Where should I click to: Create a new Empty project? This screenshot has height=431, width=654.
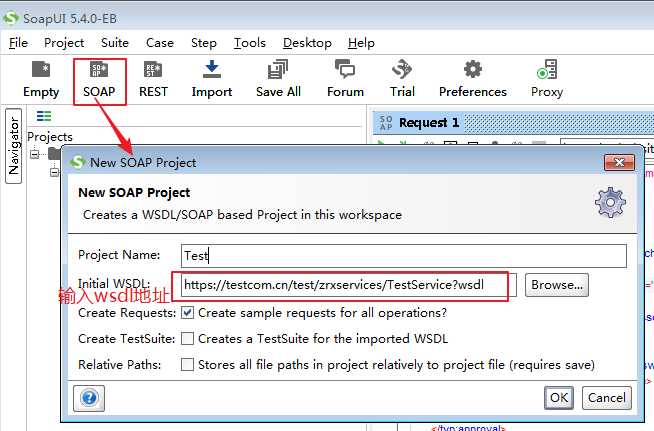pyautogui.click(x=41, y=80)
